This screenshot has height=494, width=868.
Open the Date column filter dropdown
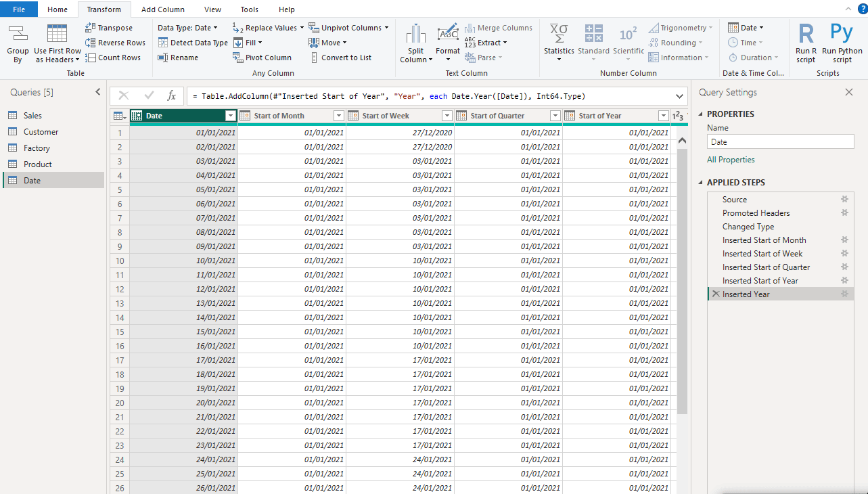pyautogui.click(x=231, y=116)
